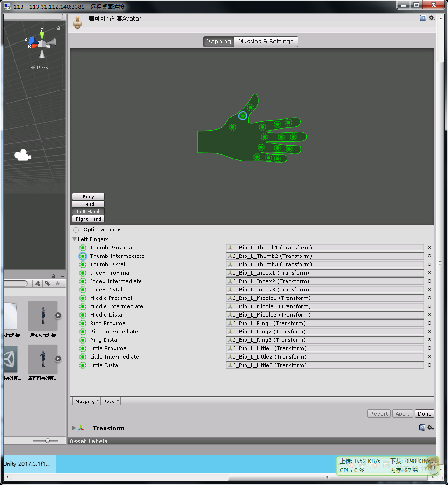Show the Body mapping view
Screen dimensions: 448x485
pyautogui.click(x=88, y=196)
